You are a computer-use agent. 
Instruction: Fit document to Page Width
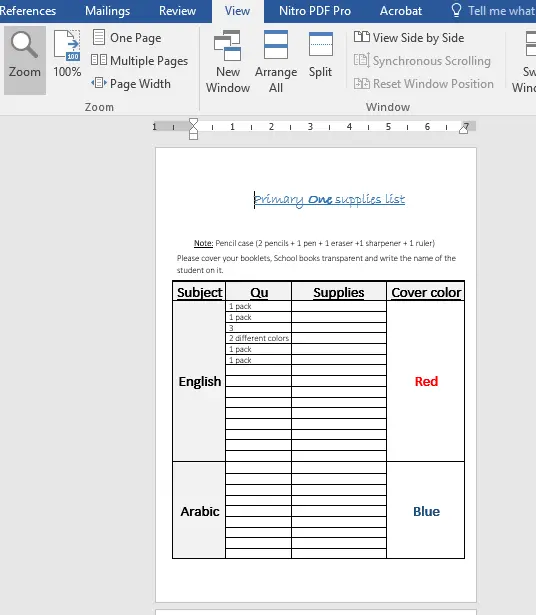pyautogui.click(x=131, y=84)
